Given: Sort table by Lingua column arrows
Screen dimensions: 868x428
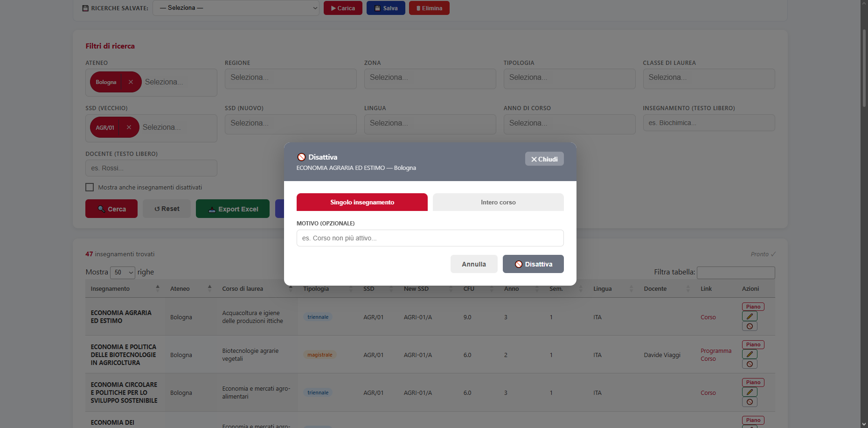Looking at the screenshot, I should pyautogui.click(x=631, y=288).
